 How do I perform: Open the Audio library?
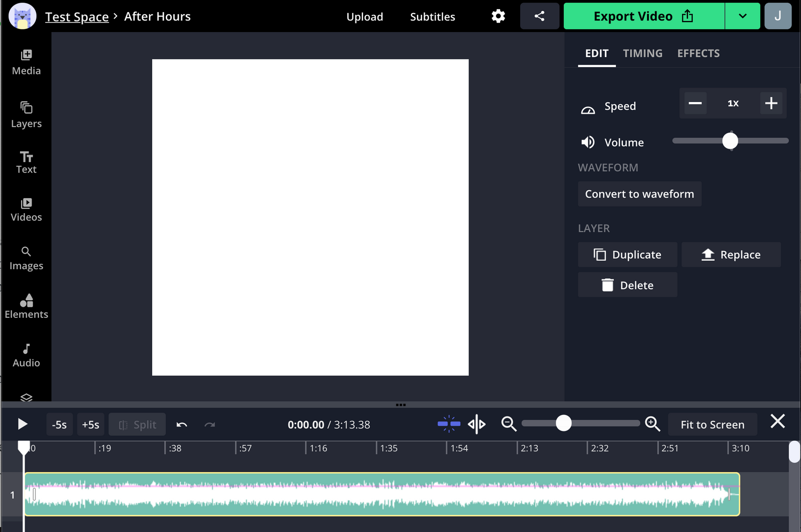[x=26, y=354]
